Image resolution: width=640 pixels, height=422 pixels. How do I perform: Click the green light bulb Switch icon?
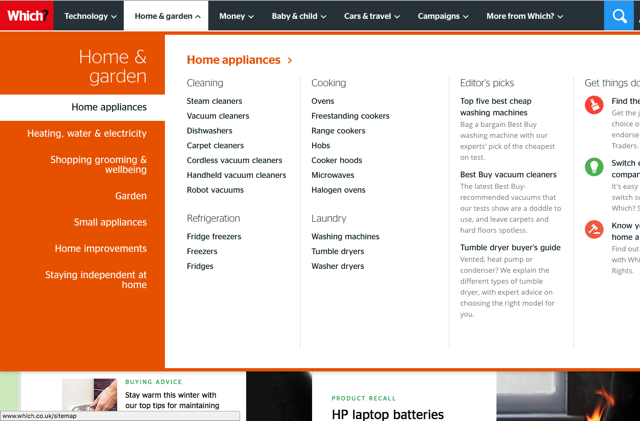[594, 166]
